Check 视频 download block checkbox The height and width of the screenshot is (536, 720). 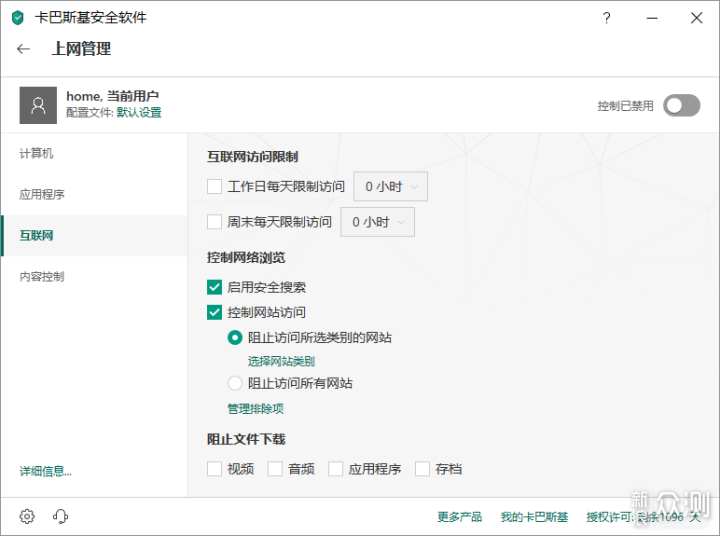(214, 469)
